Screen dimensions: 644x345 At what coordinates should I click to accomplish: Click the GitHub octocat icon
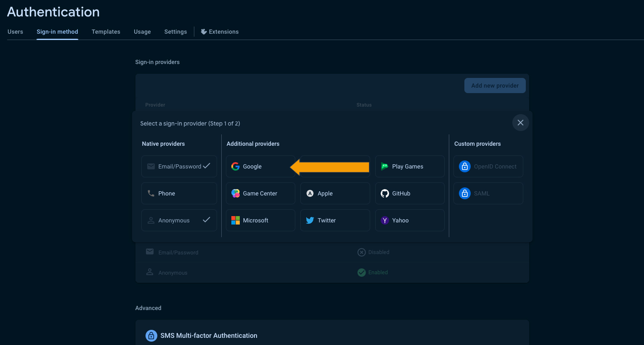click(385, 193)
